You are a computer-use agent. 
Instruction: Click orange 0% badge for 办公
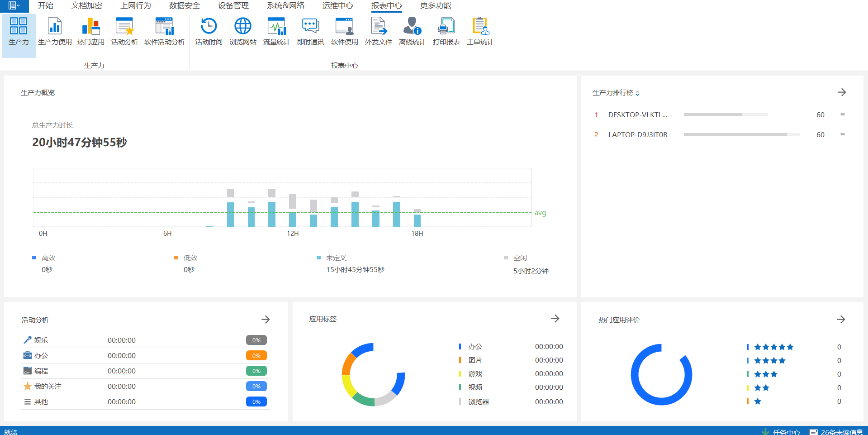pyautogui.click(x=256, y=355)
